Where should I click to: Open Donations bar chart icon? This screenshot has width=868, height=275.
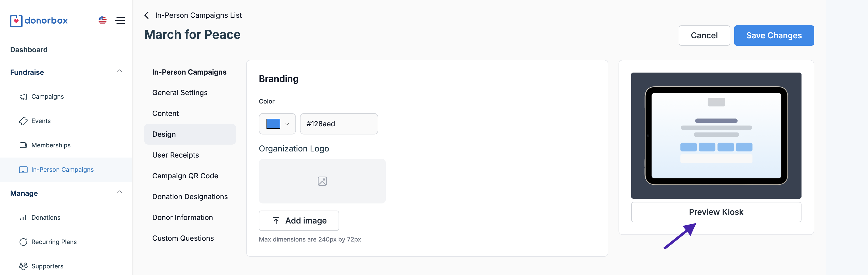23,218
